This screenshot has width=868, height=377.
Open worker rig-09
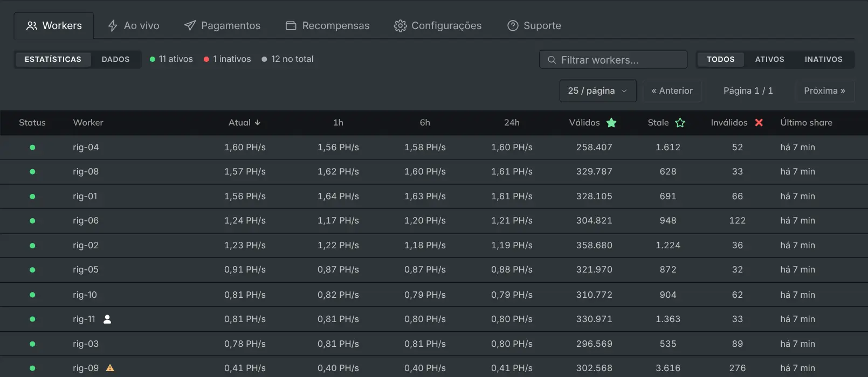[86, 368]
